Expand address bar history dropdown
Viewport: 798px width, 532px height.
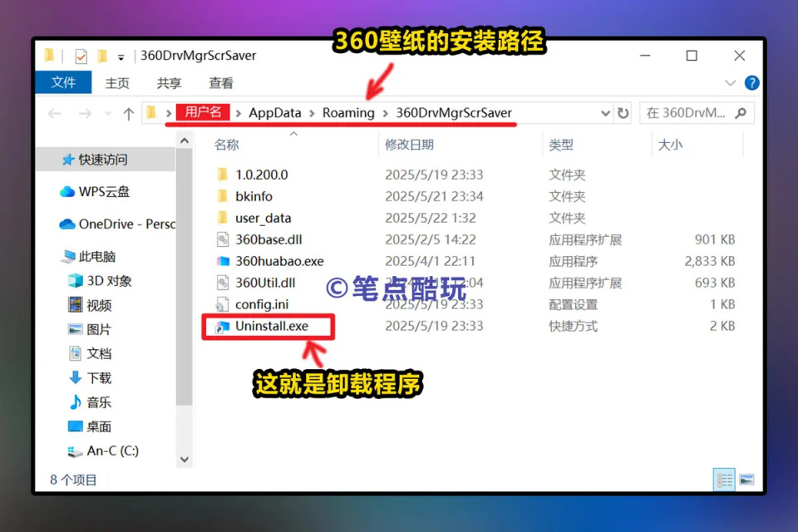coord(605,113)
